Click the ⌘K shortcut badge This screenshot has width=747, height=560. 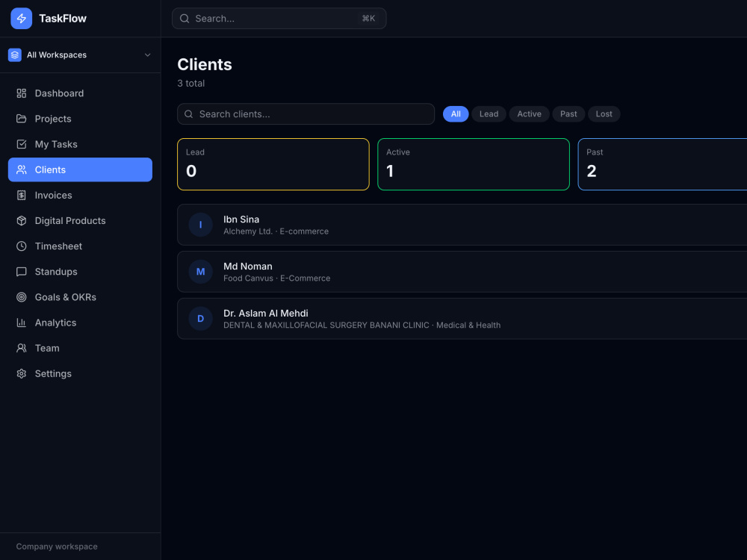click(x=368, y=19)
